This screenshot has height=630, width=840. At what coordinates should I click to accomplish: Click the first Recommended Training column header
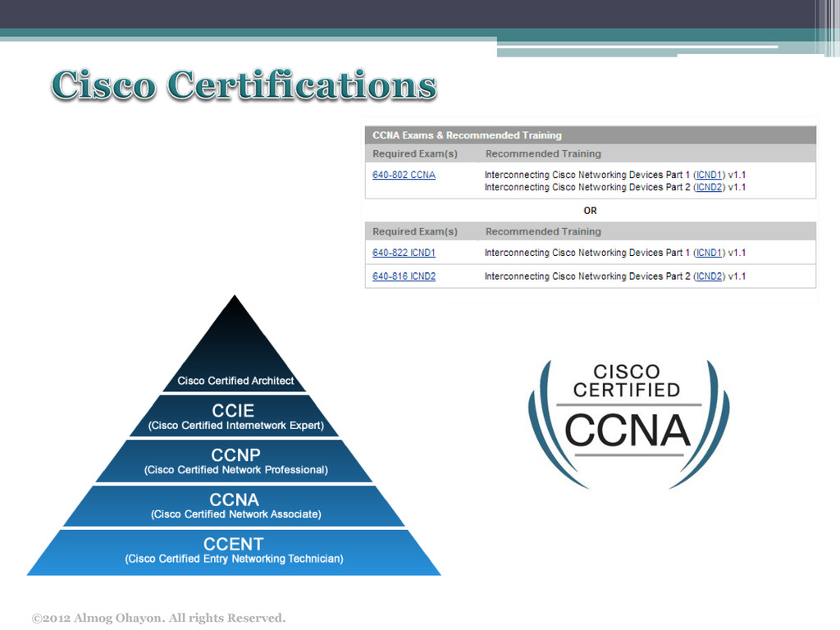tap(543, 153)
